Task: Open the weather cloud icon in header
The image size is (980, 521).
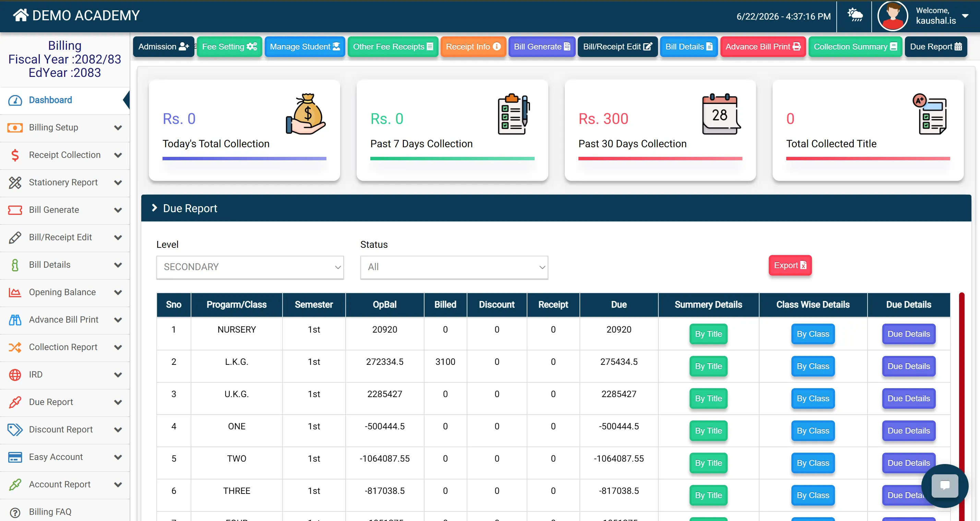Action: tap(855, 15)
